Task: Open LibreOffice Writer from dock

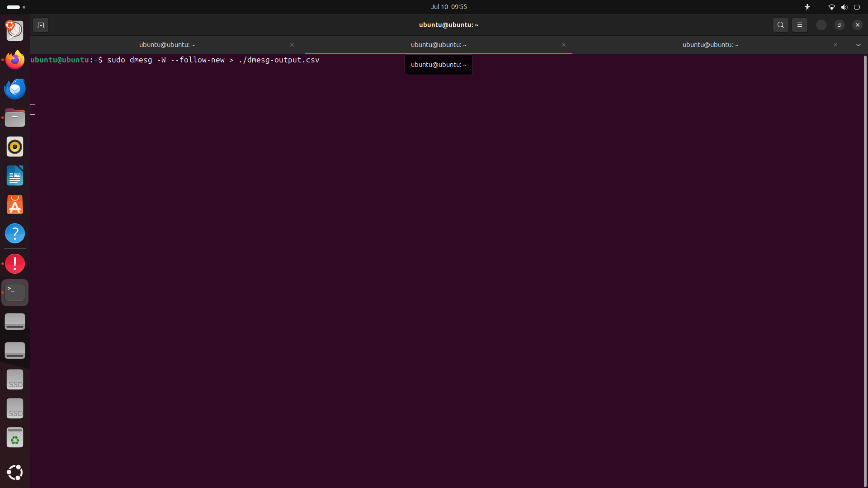Action: pos(15,176)
